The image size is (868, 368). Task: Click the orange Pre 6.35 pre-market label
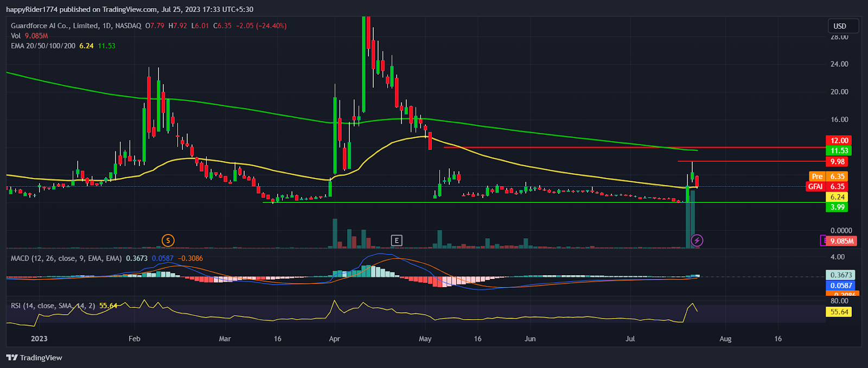[x=828, y=176]
